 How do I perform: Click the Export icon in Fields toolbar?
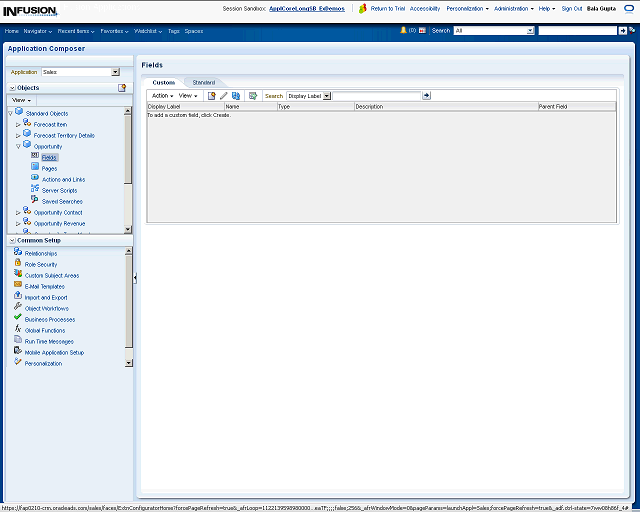point(253,96)
